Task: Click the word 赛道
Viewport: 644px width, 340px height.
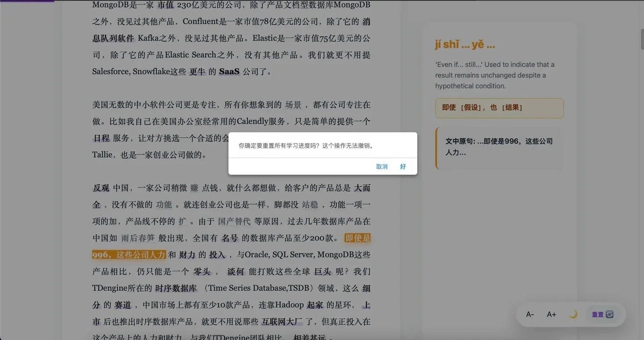Action: (123, 305)
